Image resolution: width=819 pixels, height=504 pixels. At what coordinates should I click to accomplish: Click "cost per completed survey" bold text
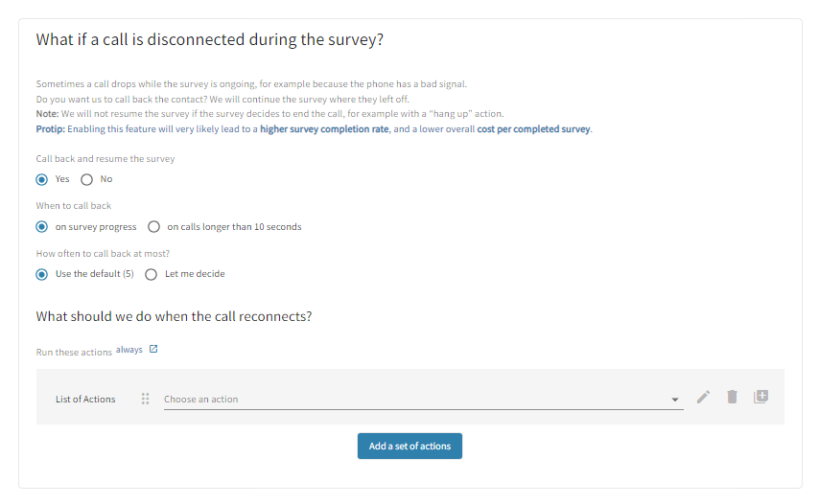(x=534, y=129)
